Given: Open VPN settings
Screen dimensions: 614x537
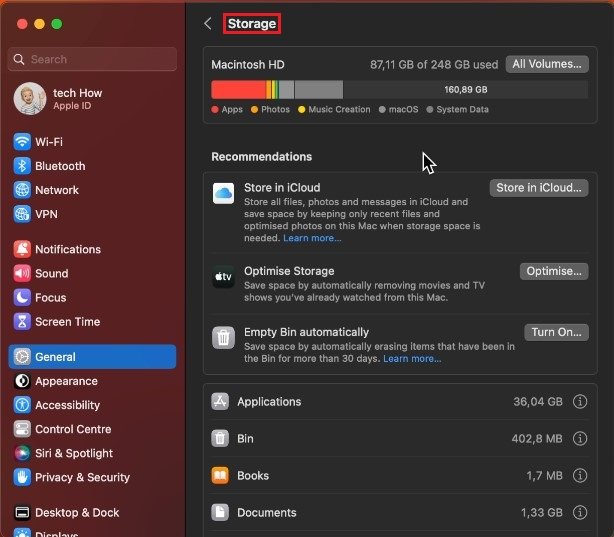Looking at the screenshot, I should 92,214.
